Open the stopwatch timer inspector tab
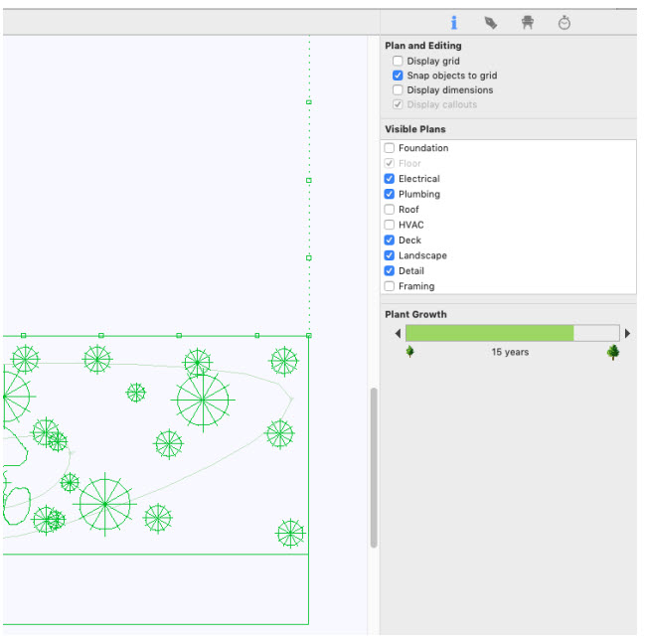Screen dimensions: 646x644 pyautogui.click(x=565, y=22)
